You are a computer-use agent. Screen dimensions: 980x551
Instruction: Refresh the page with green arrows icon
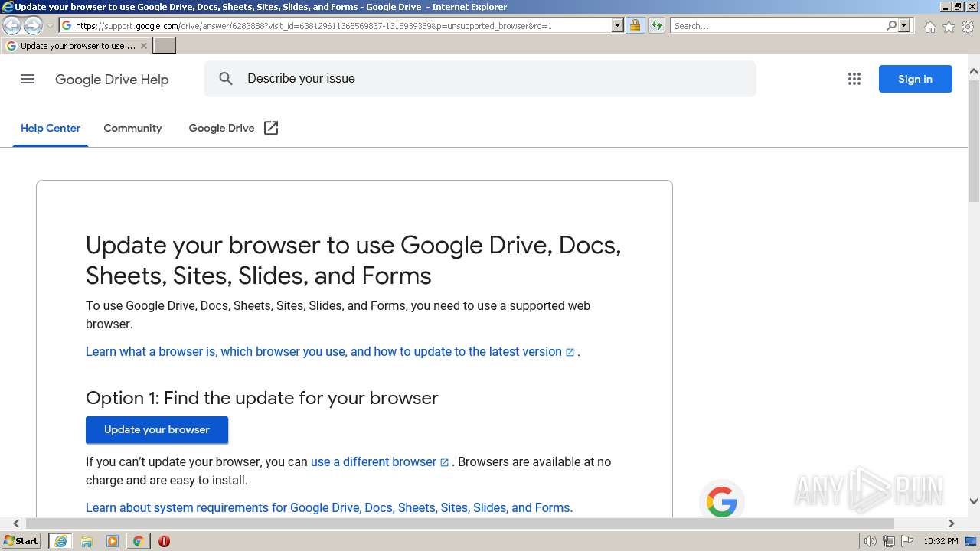coord(657,25)
